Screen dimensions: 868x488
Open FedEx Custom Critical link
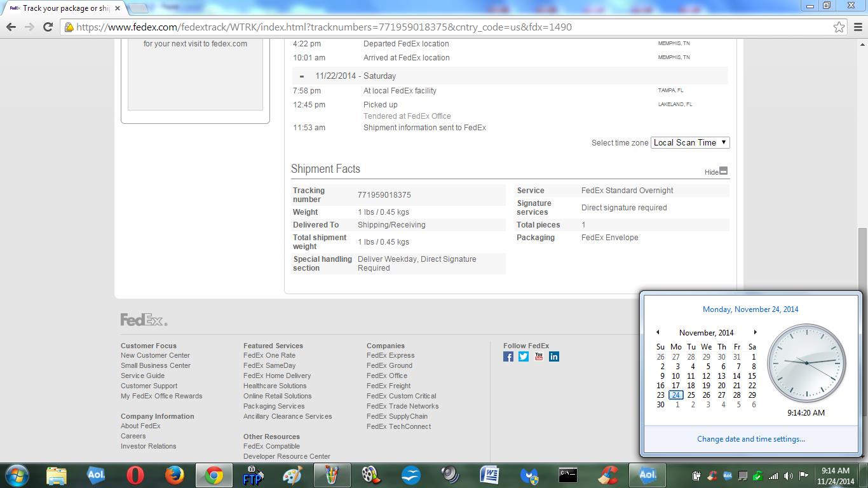pos(401,396)
